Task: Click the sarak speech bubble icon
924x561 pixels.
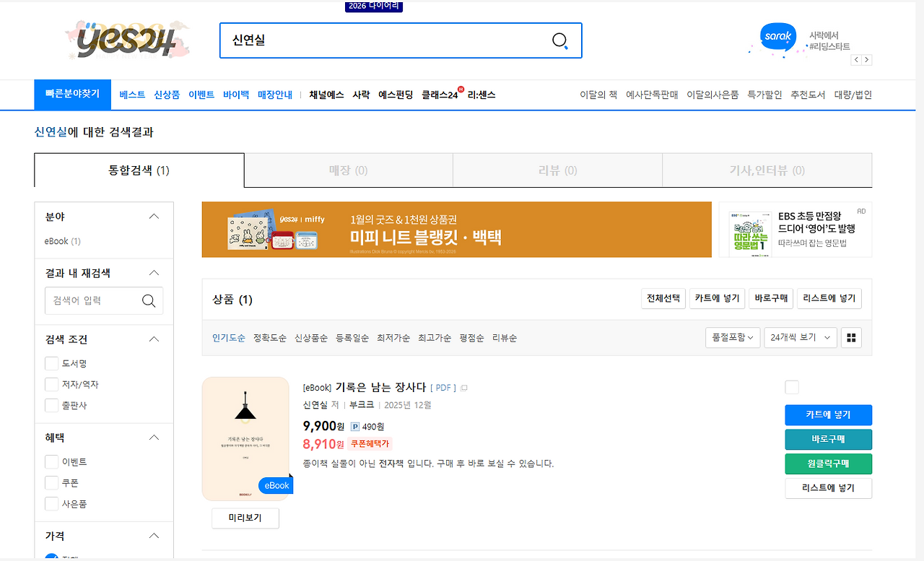Action: coord(777,35)
